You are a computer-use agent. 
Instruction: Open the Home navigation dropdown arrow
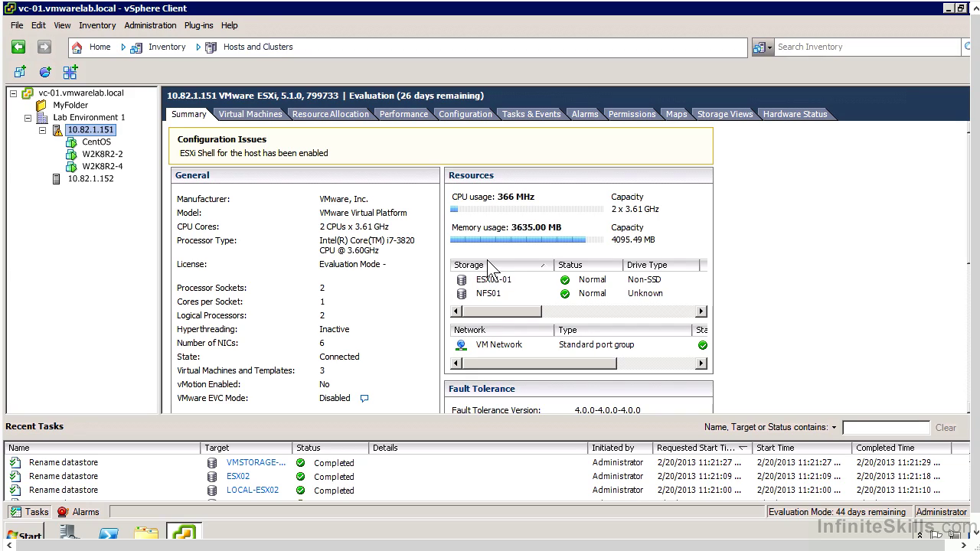(x=123, y=47)
